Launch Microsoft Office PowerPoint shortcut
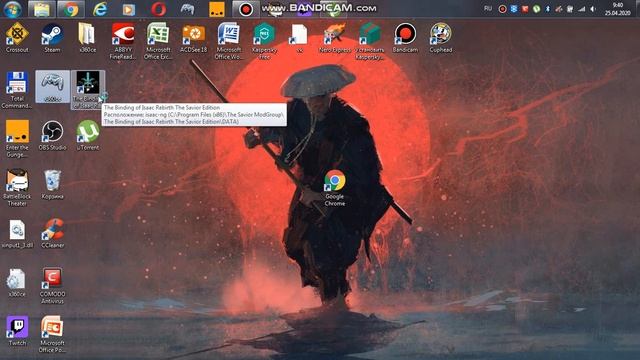Screen dimensions: 640x360 (x=52, y=334)
